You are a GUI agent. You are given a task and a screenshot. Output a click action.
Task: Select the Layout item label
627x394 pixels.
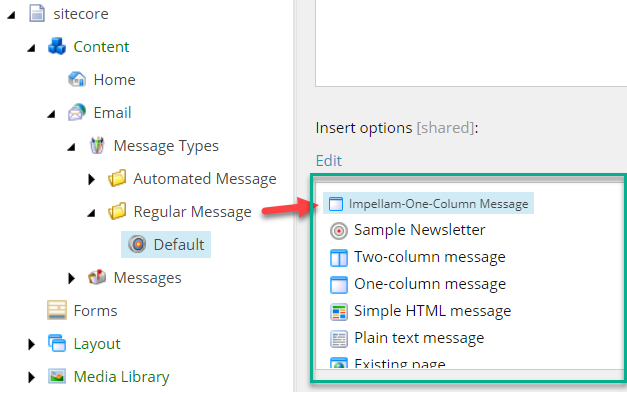coord(97,344)
